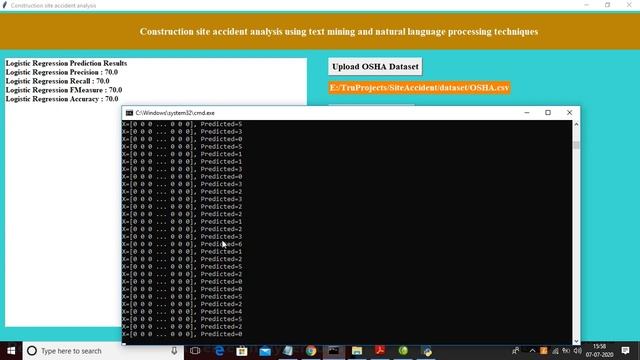Open the notepad-style taskbar app icon
640x360 pixels.
(288, 351)
